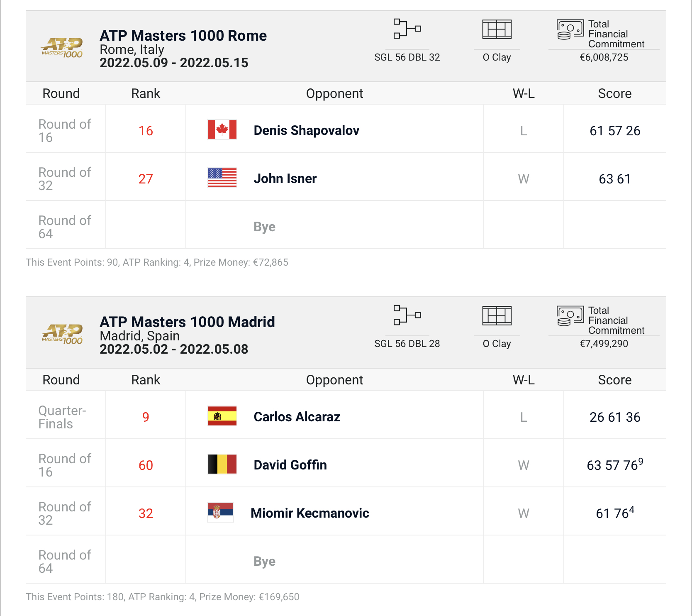The height and width of the screenshot is (616, 692).
Task: Open the ATP Masters 1000 Madrid tournament title
Action: click(187, 322)
